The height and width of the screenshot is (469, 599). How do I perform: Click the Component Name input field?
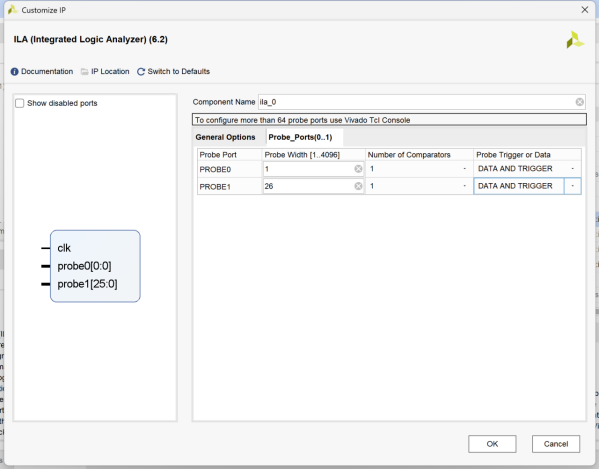click(x=422, y=102)
